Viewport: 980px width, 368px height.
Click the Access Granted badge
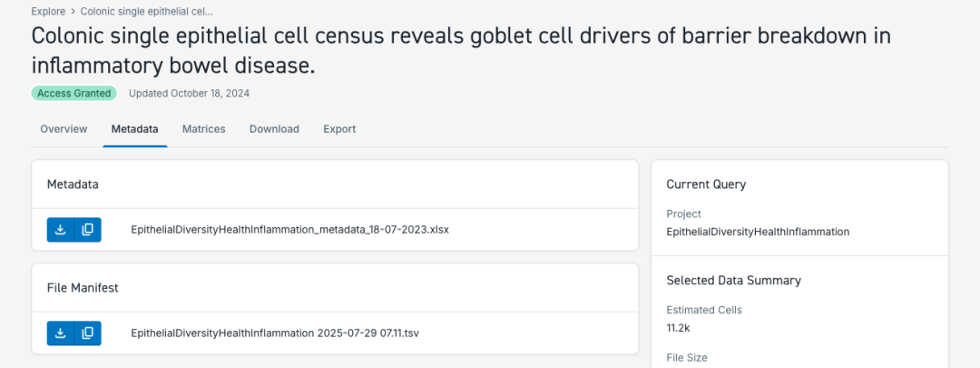[74, 94]
